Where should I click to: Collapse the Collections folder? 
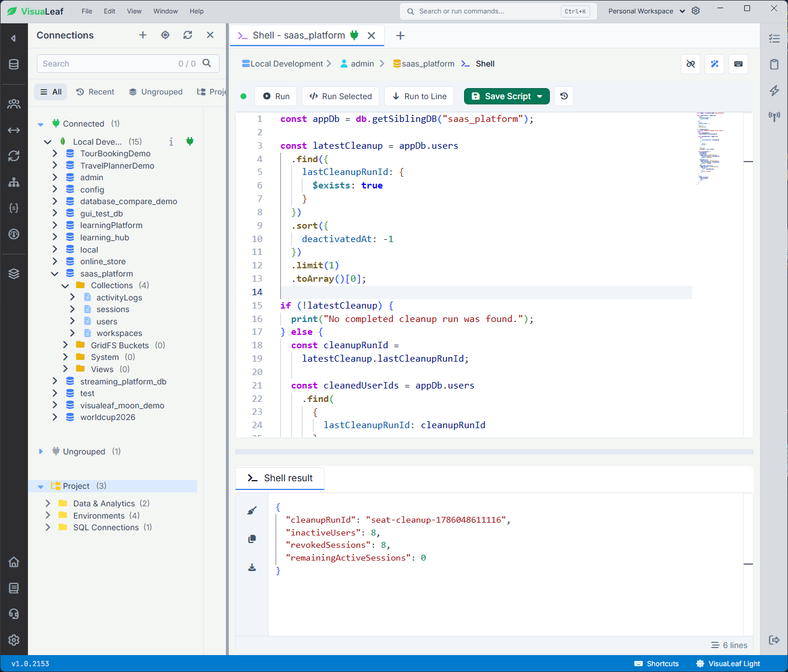point(65,285)
